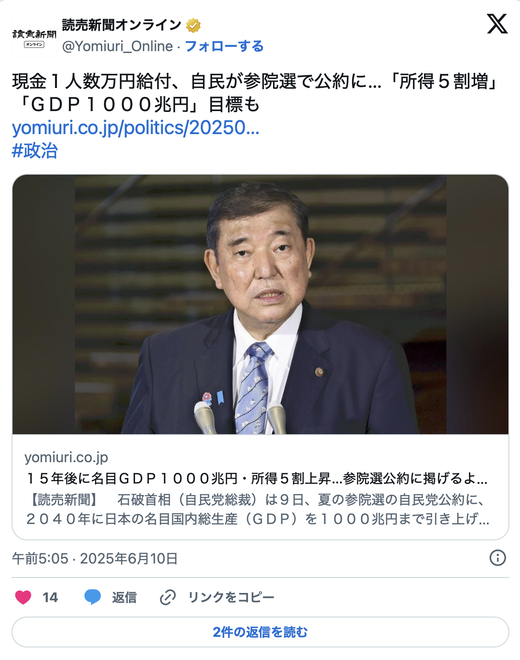The image size is (520, 660).
Task: Open the article preview photo
Action: pos(260,304)
